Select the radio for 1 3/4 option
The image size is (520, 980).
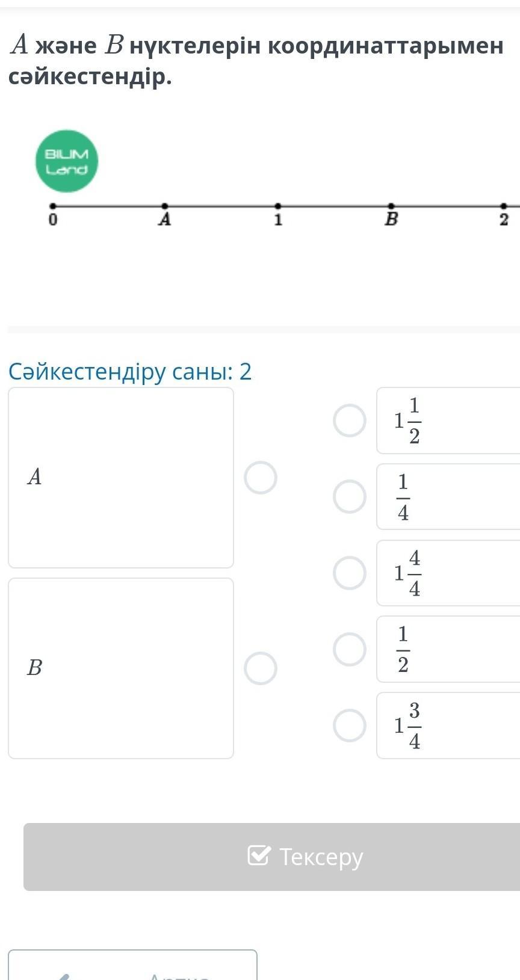[x=350, y=725]
